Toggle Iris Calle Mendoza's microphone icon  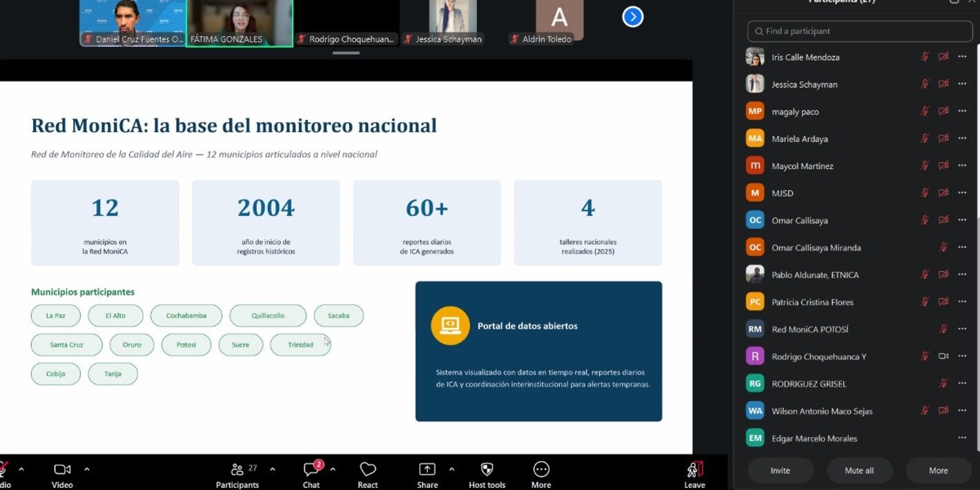[x=925, y=57]
